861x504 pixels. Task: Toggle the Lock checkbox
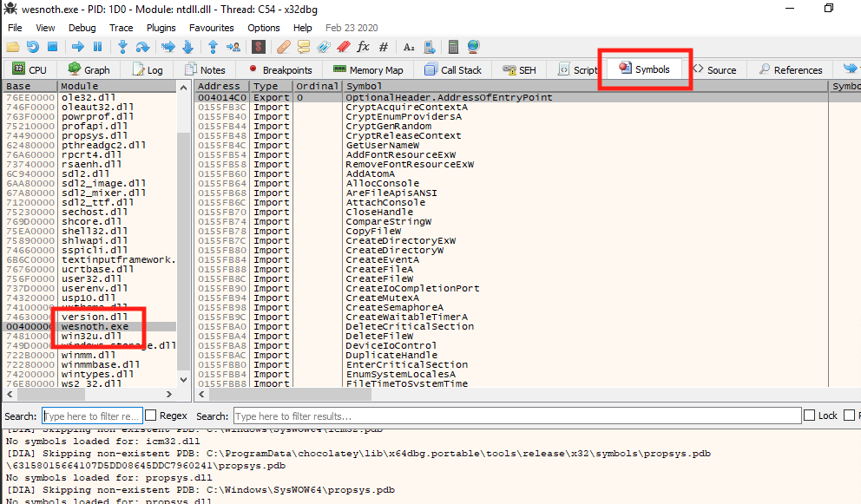click(x=810, y=415)
